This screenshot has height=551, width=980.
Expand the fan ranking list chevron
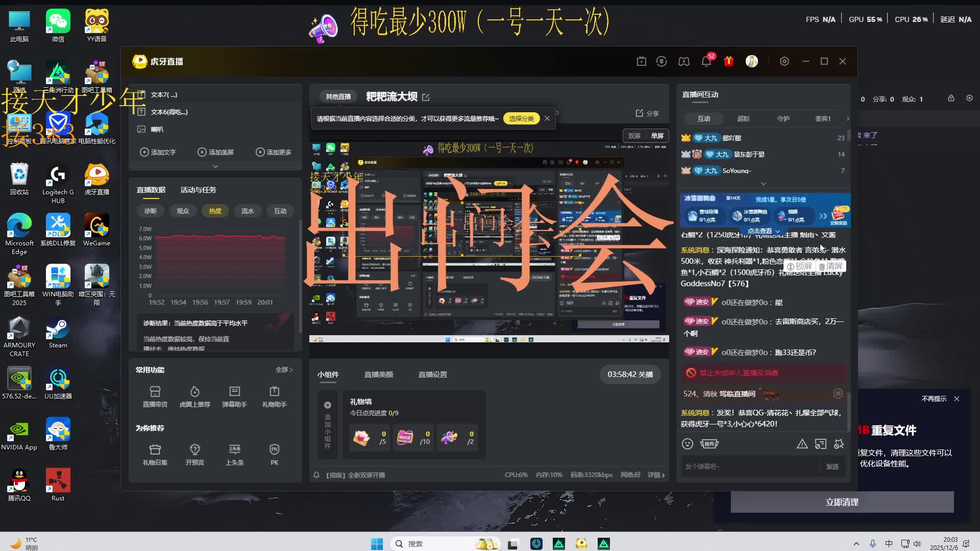click(763, 184)
